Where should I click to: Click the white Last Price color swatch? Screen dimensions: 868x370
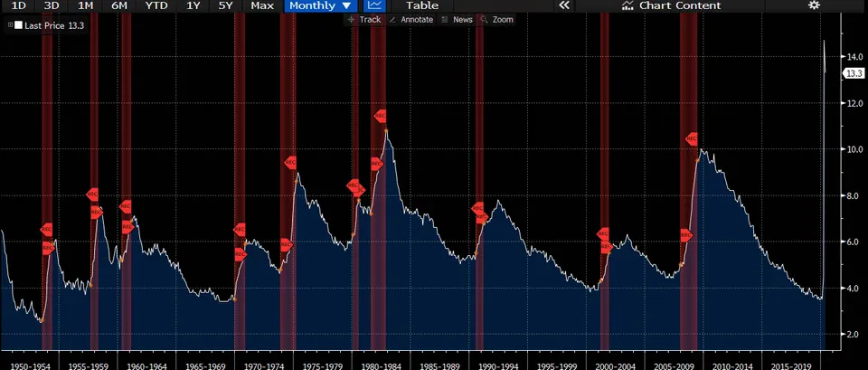click(x=18, y=25)
